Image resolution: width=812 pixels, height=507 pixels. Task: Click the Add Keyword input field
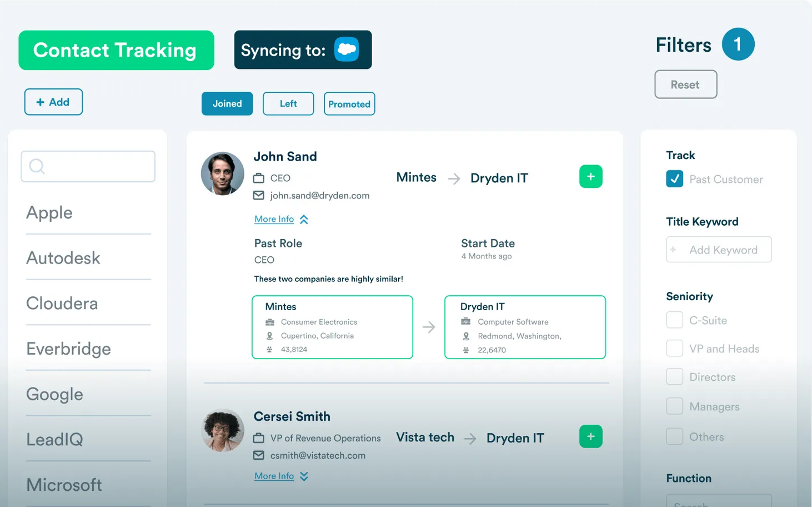coord(719,250)
